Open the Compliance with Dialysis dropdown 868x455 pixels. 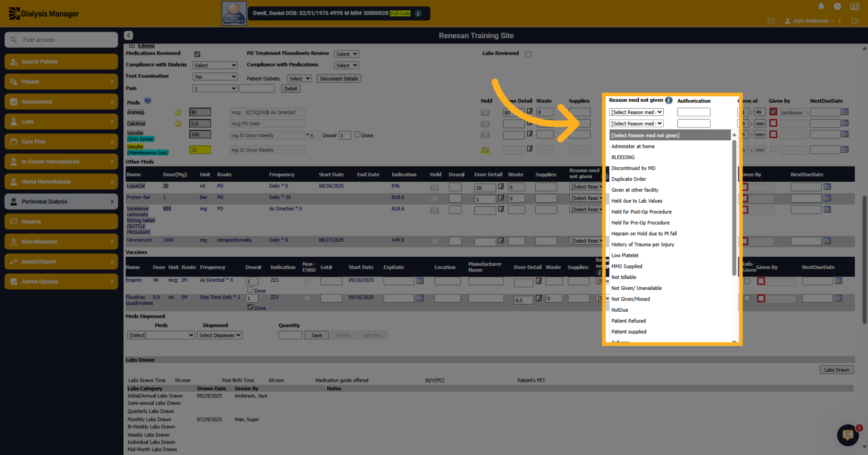point(215,65)
